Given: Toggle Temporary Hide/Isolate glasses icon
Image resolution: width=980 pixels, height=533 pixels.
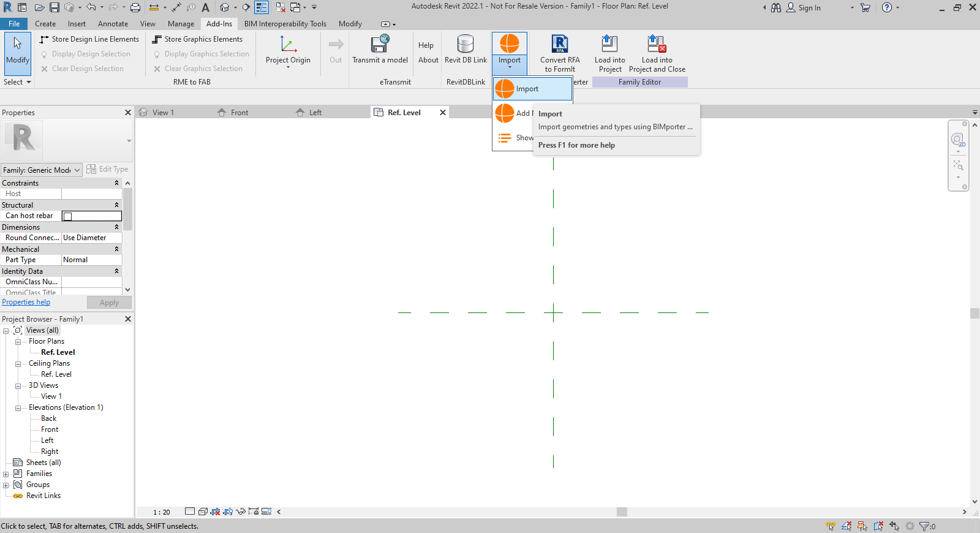Looking at the screenshot, I should click(x=241, y=512).
